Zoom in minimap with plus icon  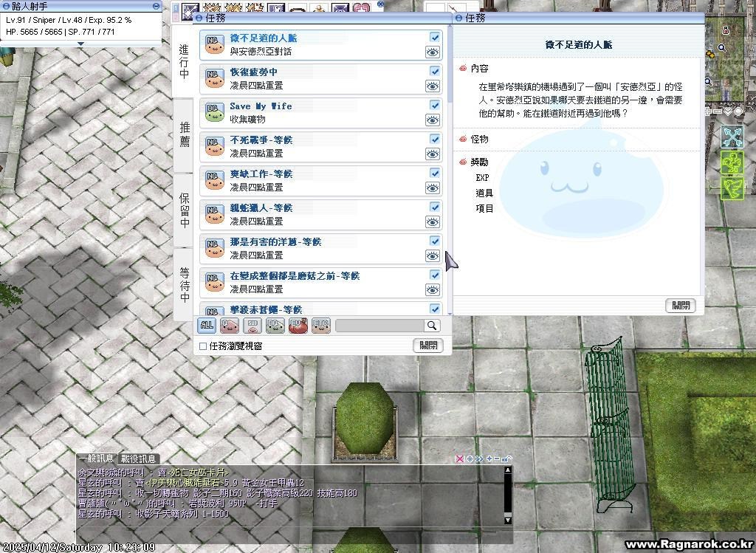709,111
